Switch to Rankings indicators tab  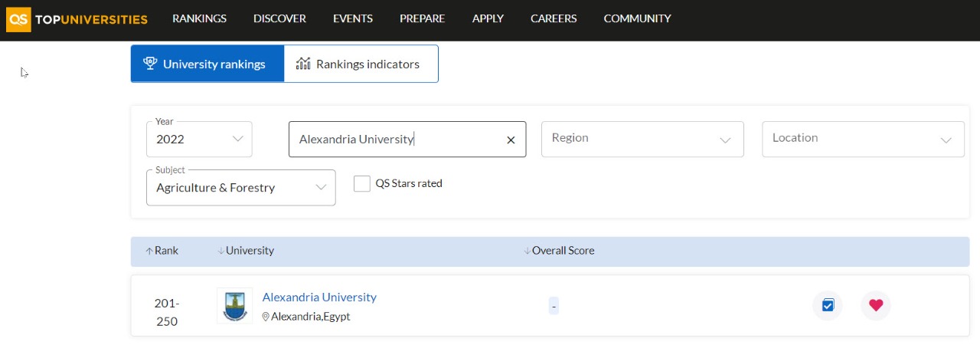(361, 64)
